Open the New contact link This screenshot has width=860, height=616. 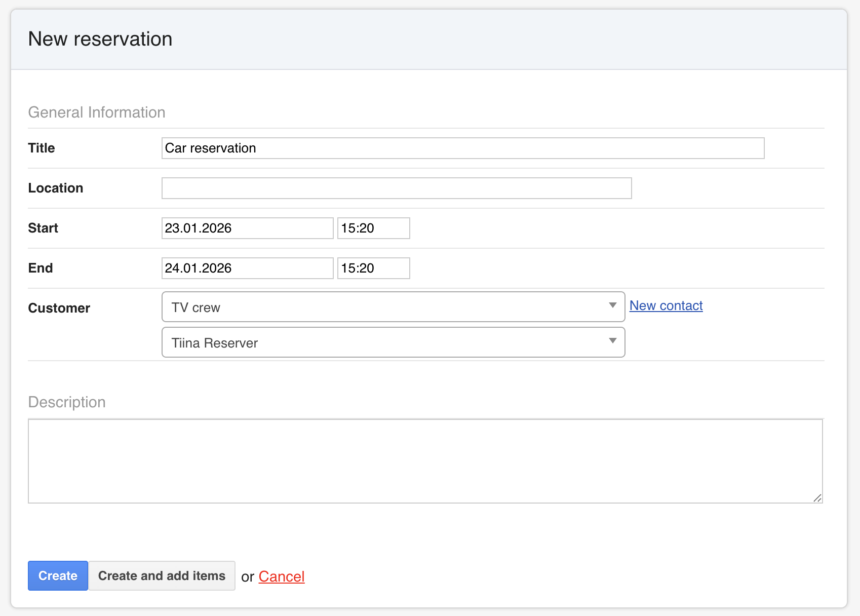tap(666, 306)
